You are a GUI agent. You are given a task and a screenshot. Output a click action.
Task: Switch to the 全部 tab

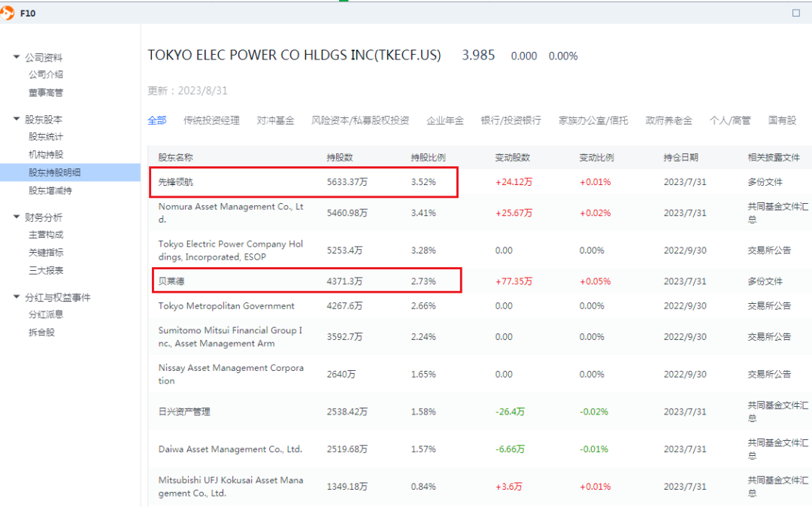pyautogui.click(x=157, y=120)
